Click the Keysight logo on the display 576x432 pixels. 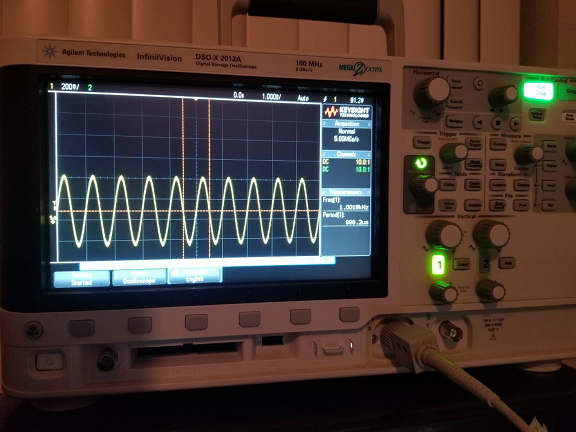[x=347, y=111]
